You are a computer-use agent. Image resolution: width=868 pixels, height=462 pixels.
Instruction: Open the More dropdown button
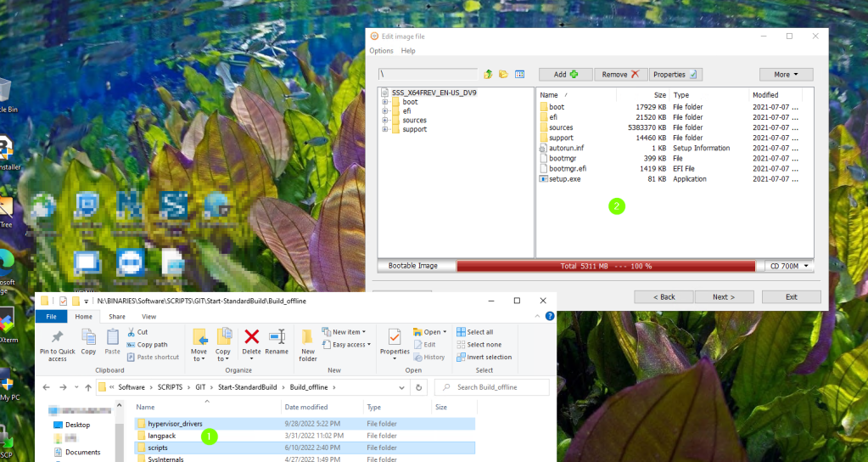[x=786, y=75]
